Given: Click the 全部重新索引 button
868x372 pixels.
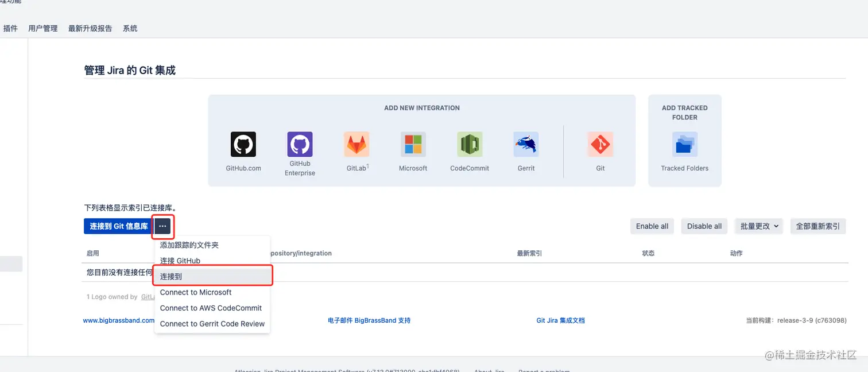Looking at the screenshot, I should click(x=818, y=226).
